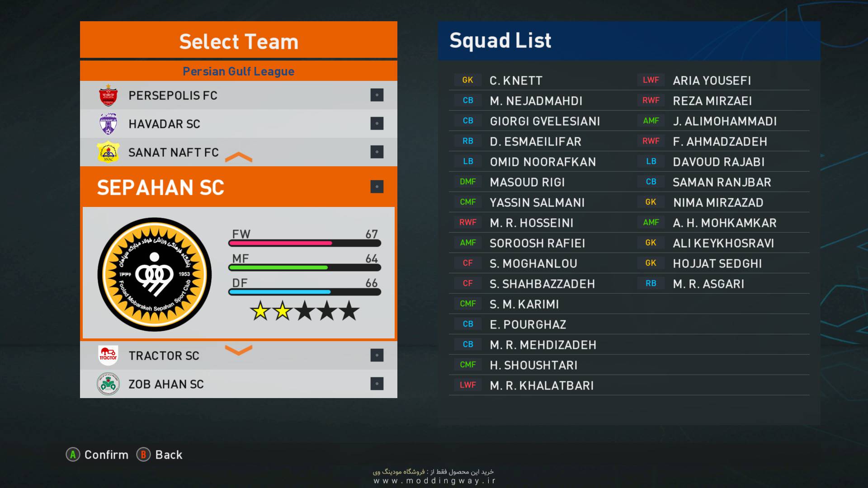Open the Persian Gulf League selector
Viewport: 868px width, 488px height.
coord(238,71)
